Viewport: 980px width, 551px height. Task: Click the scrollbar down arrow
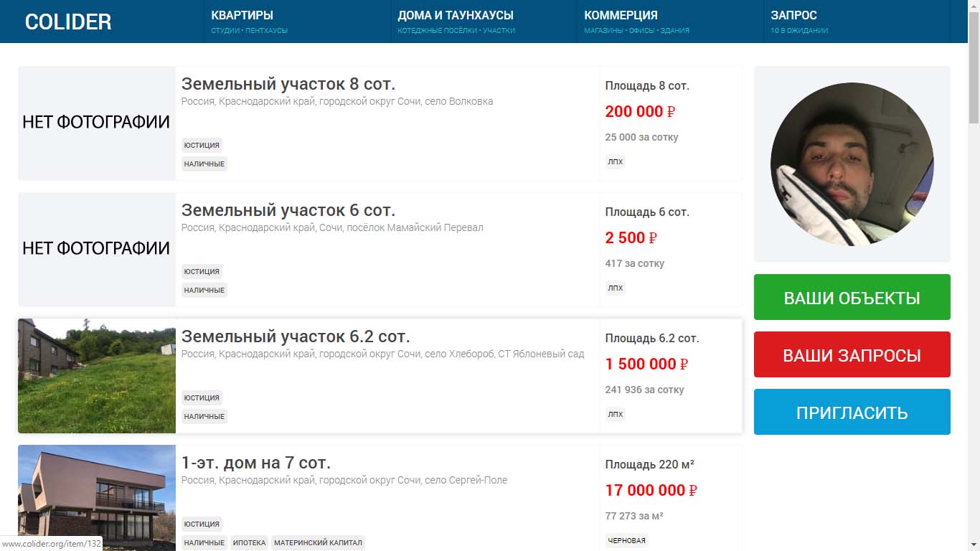pos(974,545)
